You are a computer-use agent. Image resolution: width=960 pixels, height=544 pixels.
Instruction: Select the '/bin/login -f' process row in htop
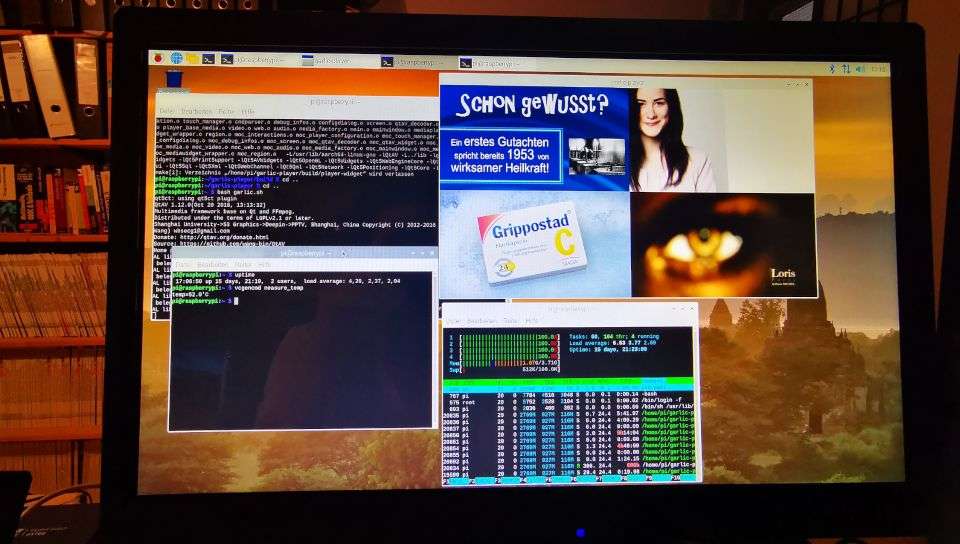(x=568, y=402)
